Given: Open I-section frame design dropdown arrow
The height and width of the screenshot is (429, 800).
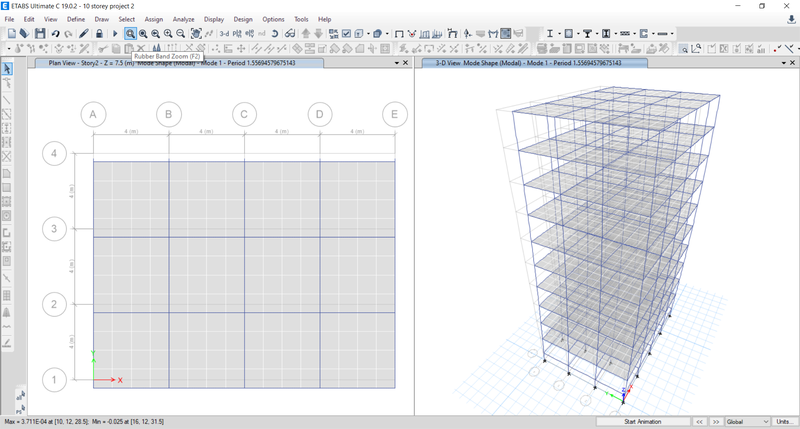Looking at the screenshot, I should point(560,34).
